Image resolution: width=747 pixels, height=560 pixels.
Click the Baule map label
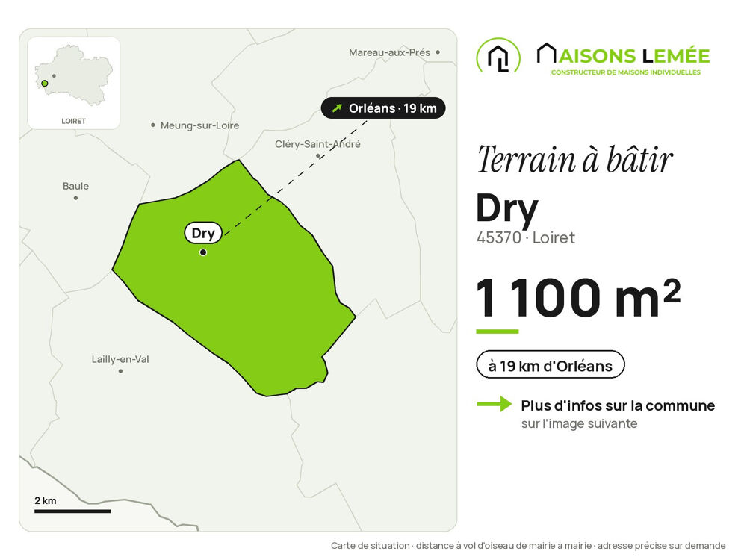75,186
